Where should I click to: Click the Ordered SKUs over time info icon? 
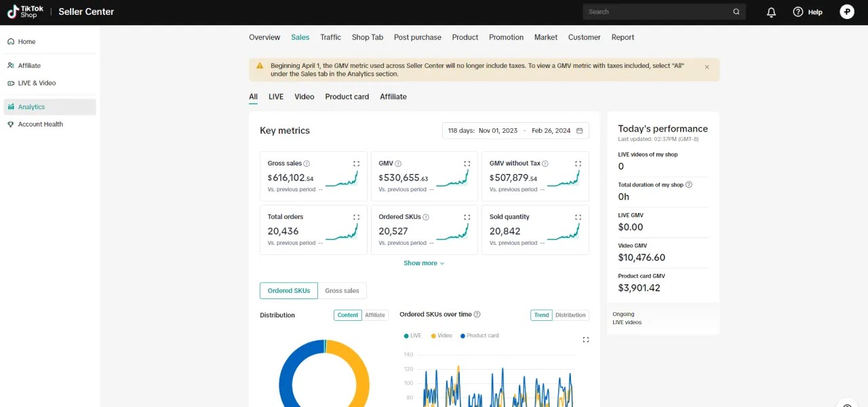477,315
